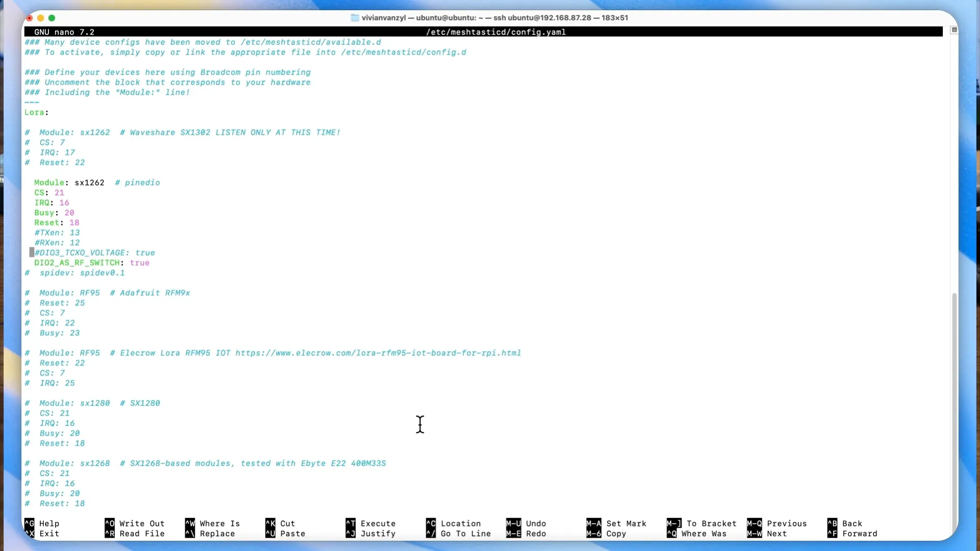Click the 'Many device configs have been moved' comment
The image size is (980, 551).
pyautogui.click(x=203, y=42)
